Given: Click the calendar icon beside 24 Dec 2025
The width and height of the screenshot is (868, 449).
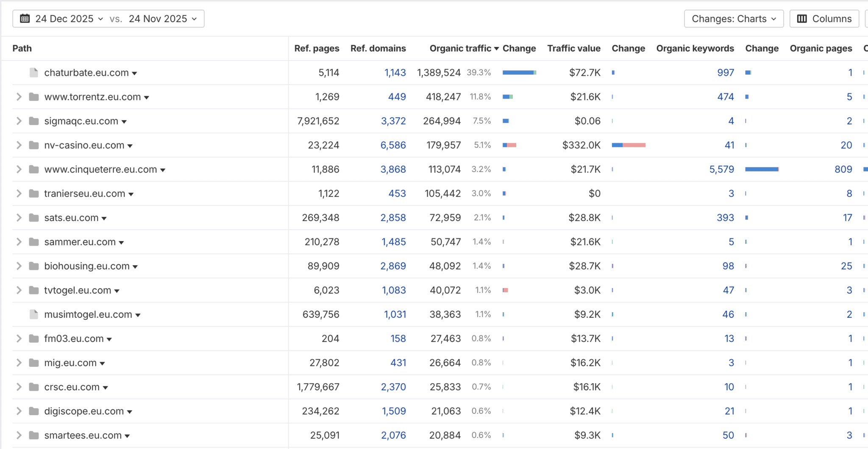Looking at the screenshot, I should (x=25, y=19).
